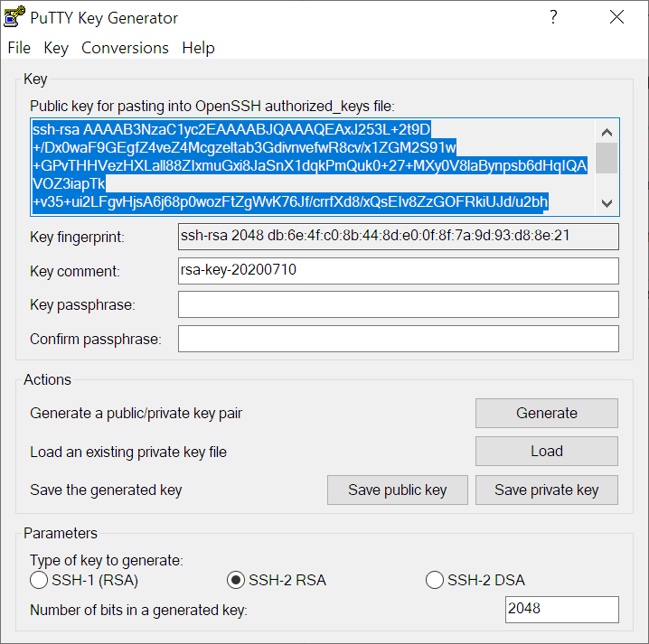Click the Load button
This screenshot has height=644, width=649.
pos(547,452)
